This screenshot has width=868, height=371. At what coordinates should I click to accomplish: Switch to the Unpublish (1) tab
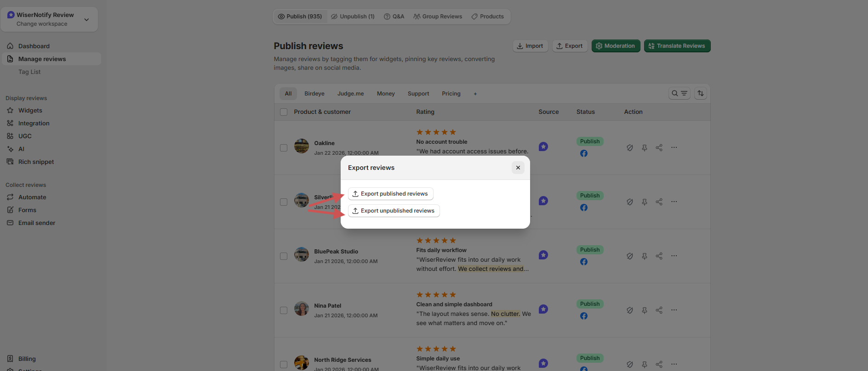click(353, 17)
